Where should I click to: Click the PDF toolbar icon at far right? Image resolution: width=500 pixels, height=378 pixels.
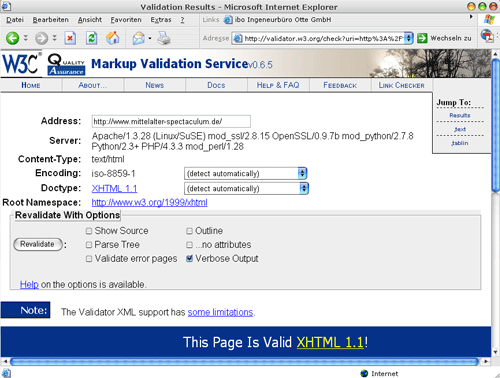pos(487,36)
